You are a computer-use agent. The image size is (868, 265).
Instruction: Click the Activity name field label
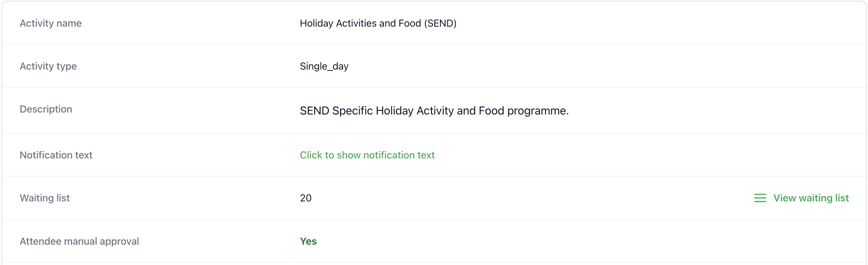51,23
